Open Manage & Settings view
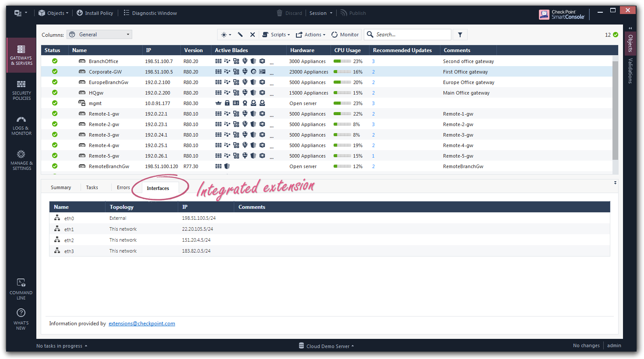This screenshot has height=359, width=644. coord(21,160)
